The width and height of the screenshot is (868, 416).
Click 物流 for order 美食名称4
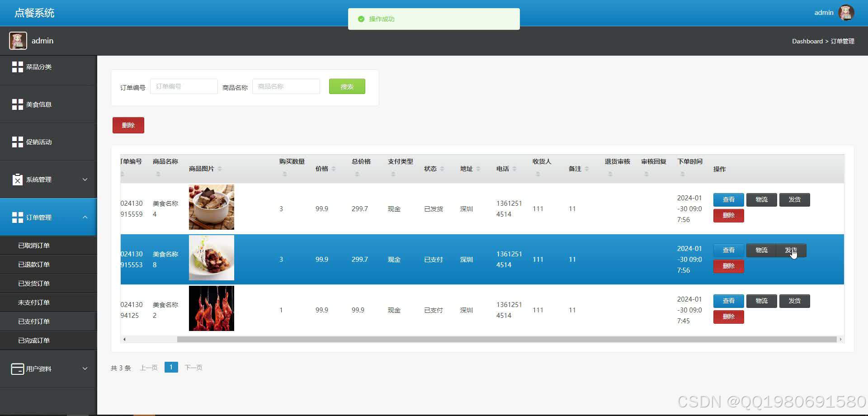pos(762,200)
